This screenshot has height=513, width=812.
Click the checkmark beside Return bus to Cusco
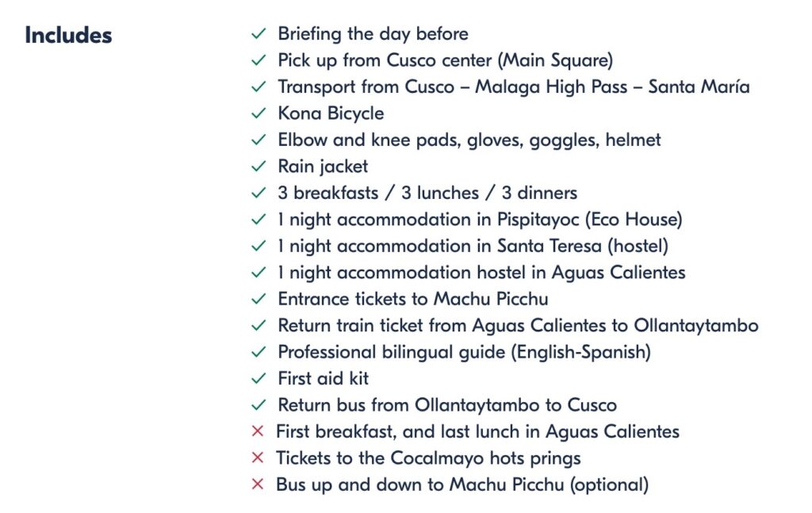(258, 405)
